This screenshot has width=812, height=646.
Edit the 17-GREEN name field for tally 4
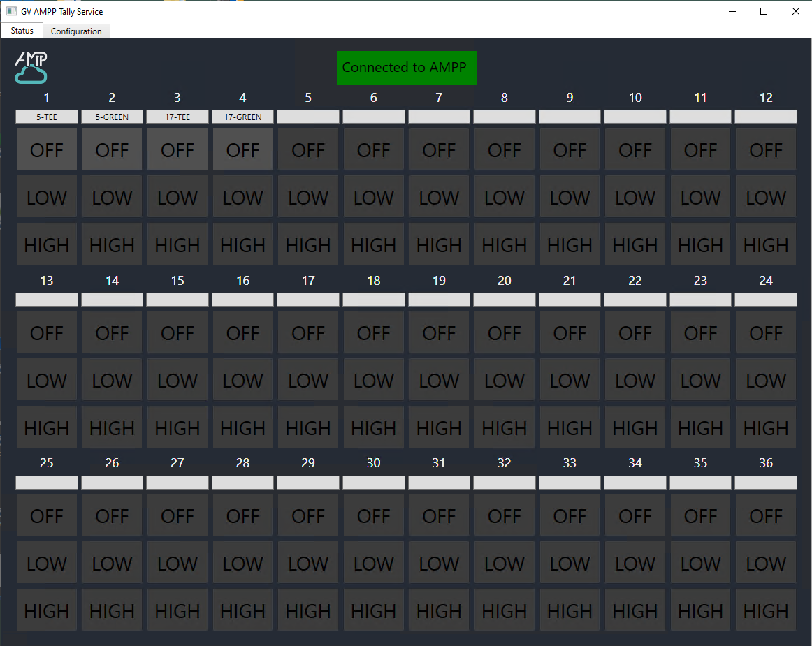click(x=243, y=117)
